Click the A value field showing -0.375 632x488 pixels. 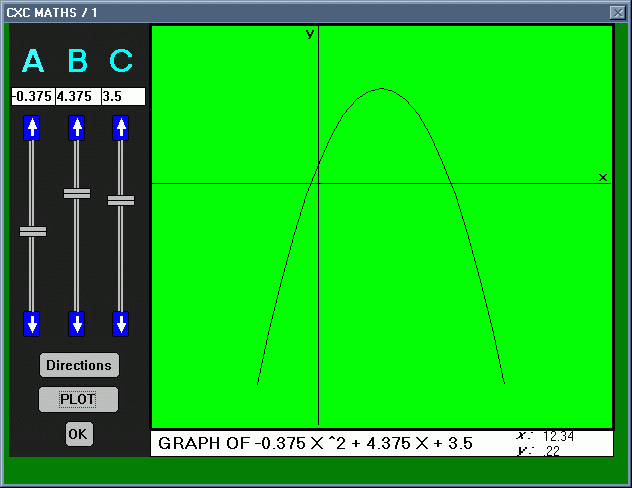pyautogui.click(x=33, y=96)
